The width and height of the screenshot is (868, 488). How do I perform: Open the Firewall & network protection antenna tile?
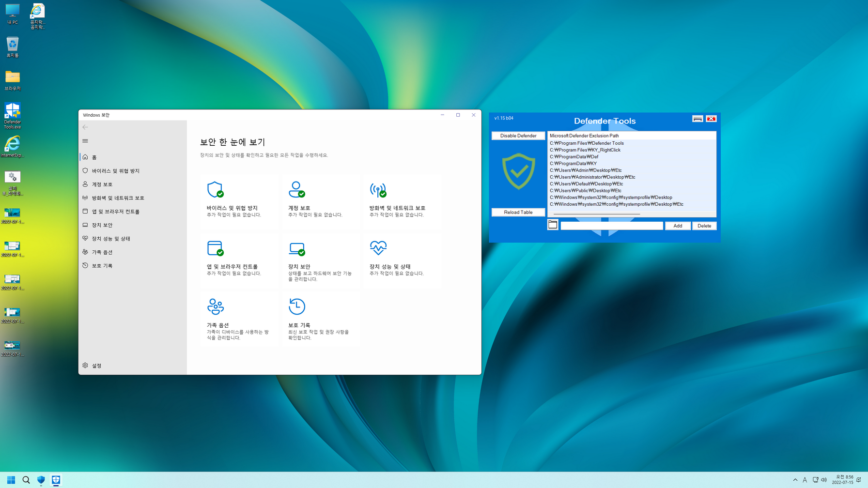pos(403,201)
